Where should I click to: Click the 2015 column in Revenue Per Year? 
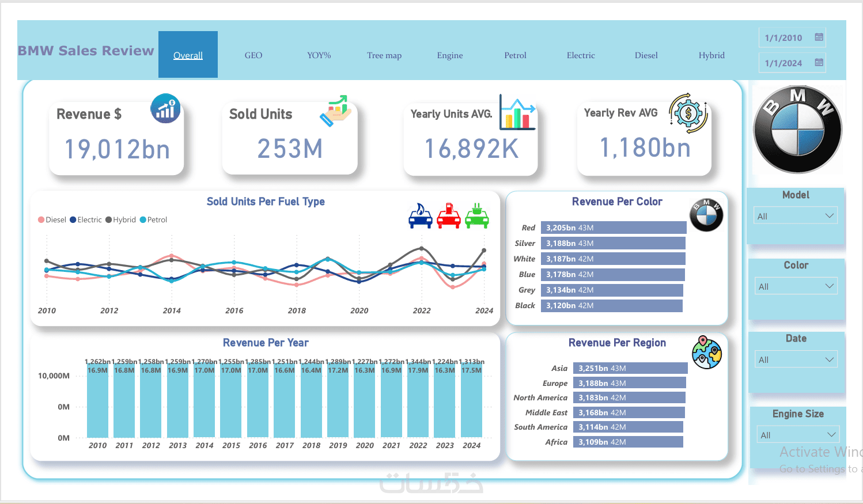coord(231,401)
